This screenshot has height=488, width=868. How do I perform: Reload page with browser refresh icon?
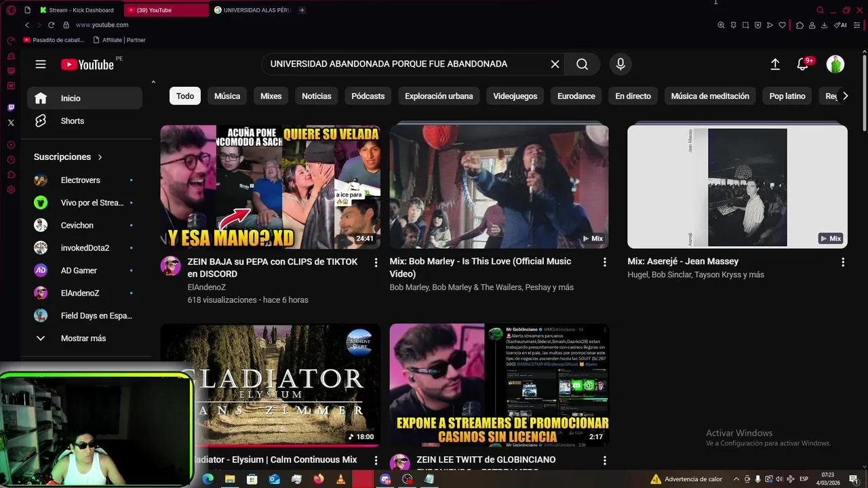(51, 25)
